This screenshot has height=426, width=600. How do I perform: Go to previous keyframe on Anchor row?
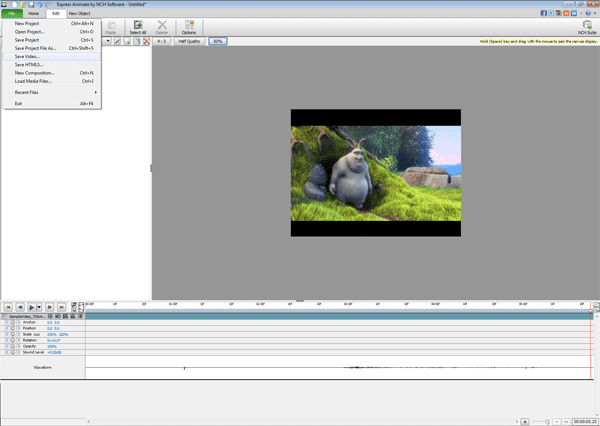tap(7, 322)
